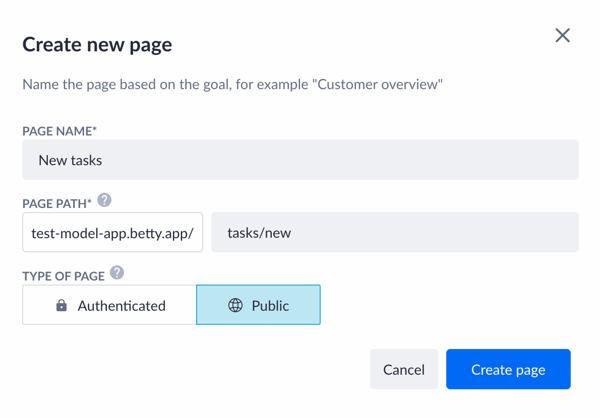The height and width of the screenshot is (418, 600).
Task: Click the test-model-app.betty.app/ domain prefix box
Action: tap(112, 233)
